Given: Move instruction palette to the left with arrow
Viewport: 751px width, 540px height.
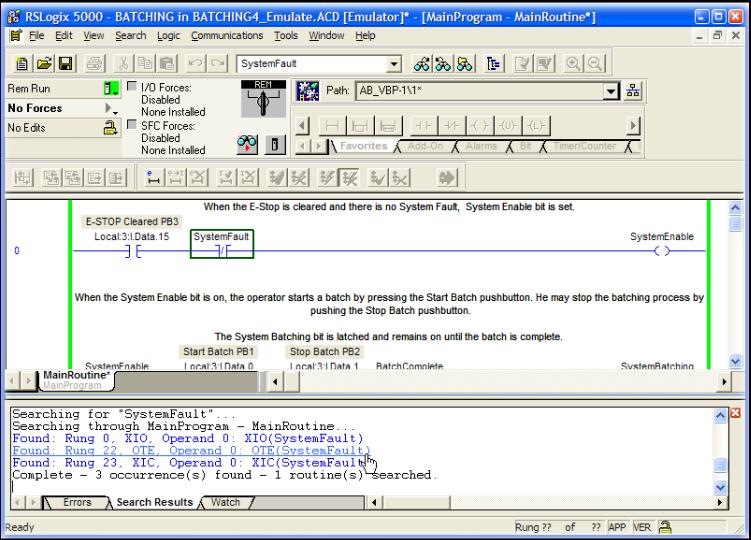Looking at the screenshot, I should [302, 126].
